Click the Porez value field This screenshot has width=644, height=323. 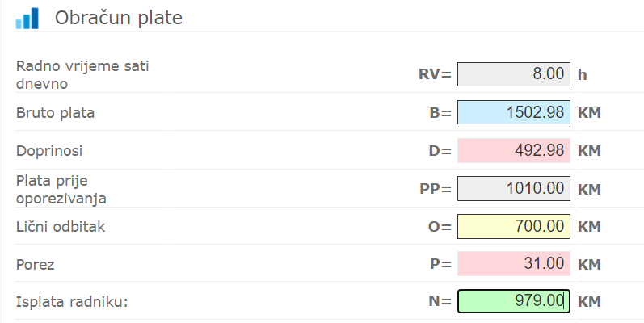pos(514,264)
